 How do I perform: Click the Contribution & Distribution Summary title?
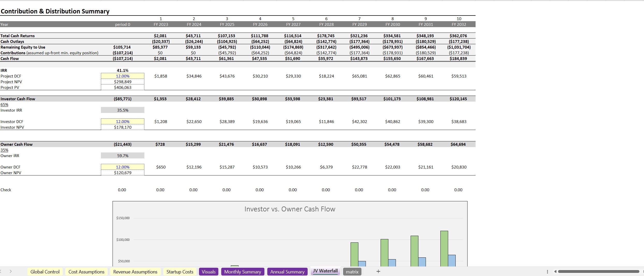[x=55, y=11]
